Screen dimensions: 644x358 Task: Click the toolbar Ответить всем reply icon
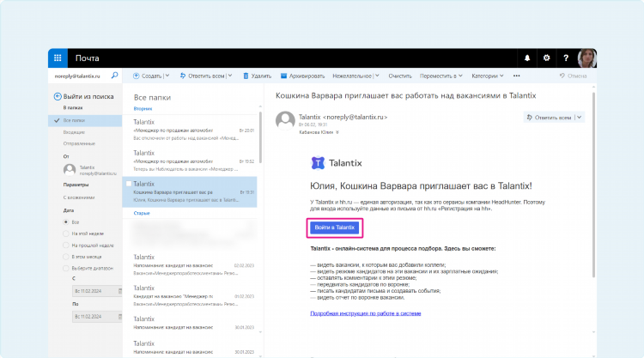point(183,76)
